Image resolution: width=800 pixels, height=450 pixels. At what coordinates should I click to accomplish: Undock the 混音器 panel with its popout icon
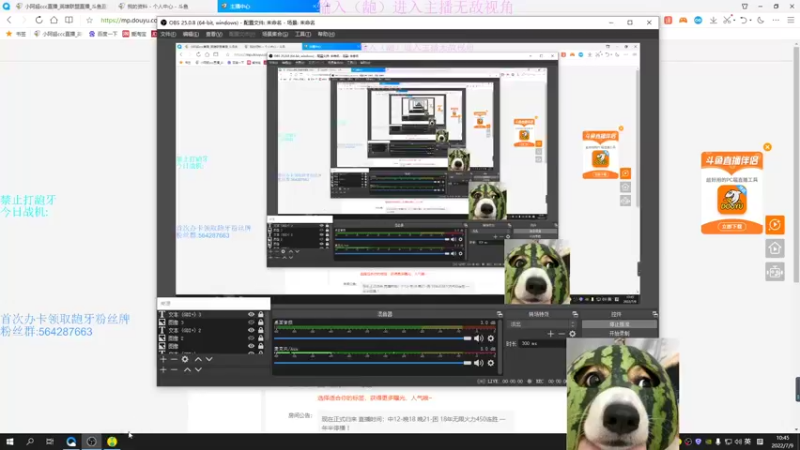click(x=499, y=314)
